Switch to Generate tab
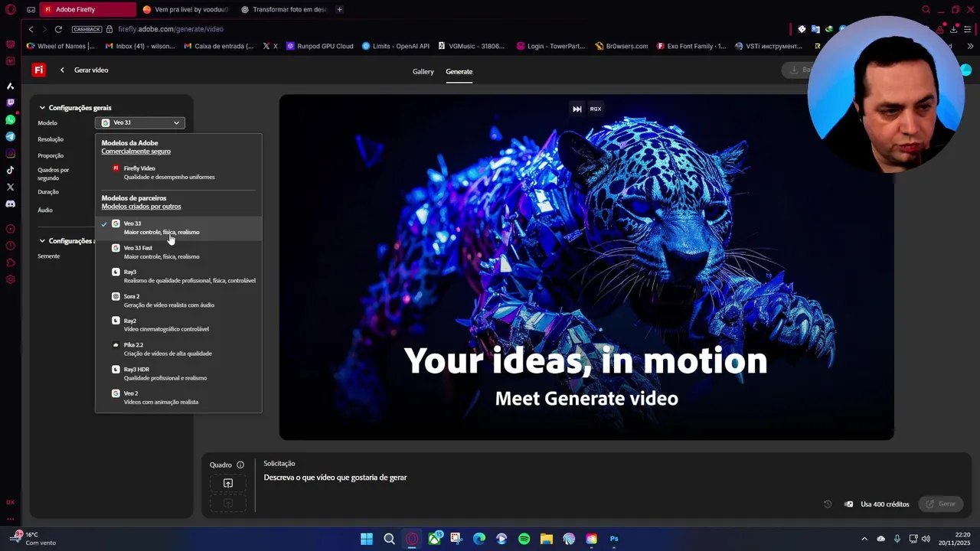 [x=459, y=72]
